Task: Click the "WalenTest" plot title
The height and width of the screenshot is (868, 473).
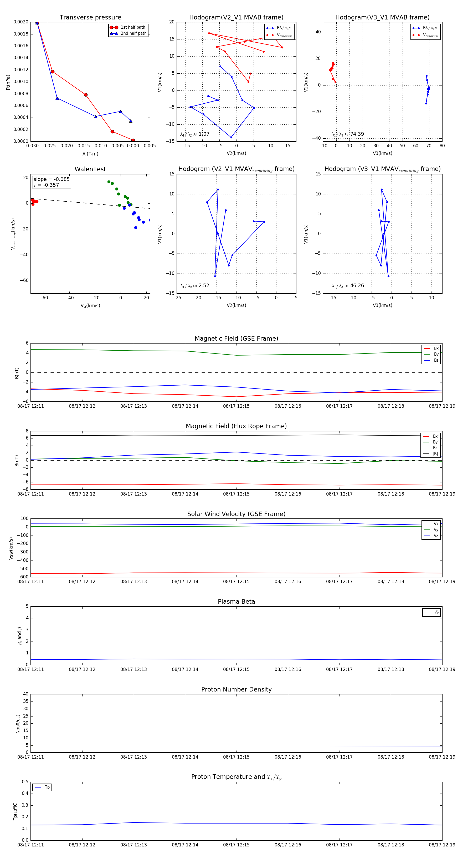Action: [90, 169]
